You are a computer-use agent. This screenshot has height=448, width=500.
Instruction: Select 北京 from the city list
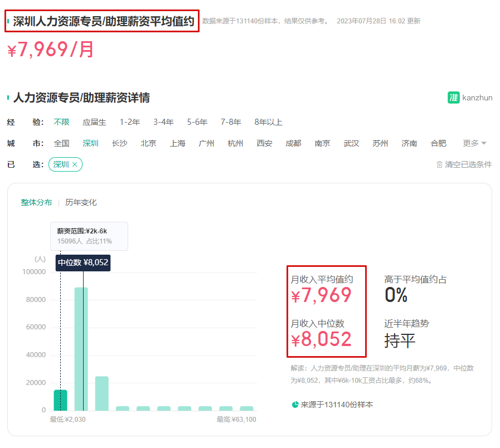point(148,143)
